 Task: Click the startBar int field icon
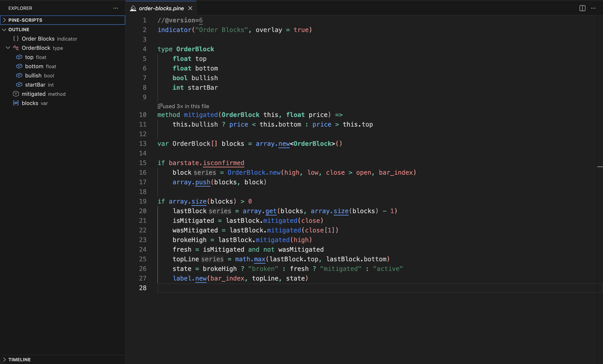(x=20, y=85)
